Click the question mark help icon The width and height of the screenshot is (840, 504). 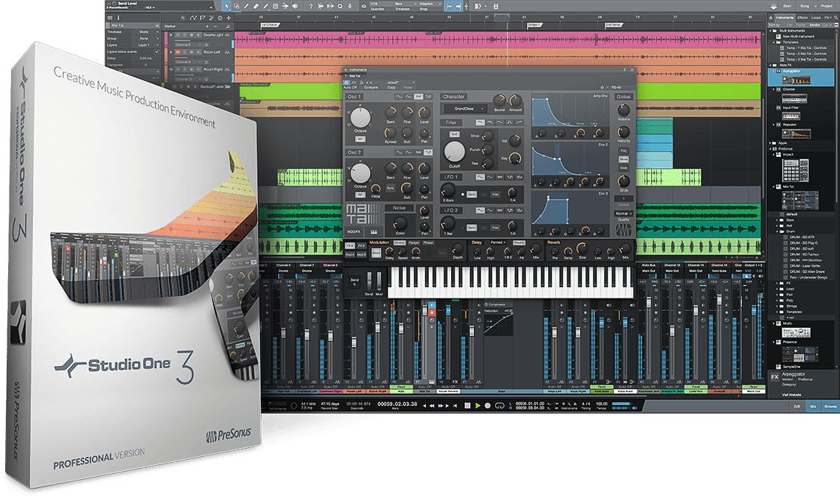point(311,7)
